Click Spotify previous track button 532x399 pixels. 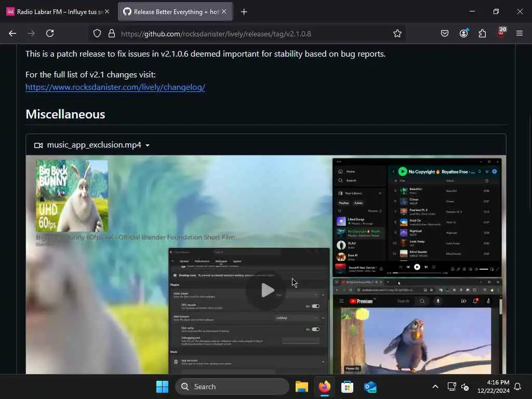(408, 267)
